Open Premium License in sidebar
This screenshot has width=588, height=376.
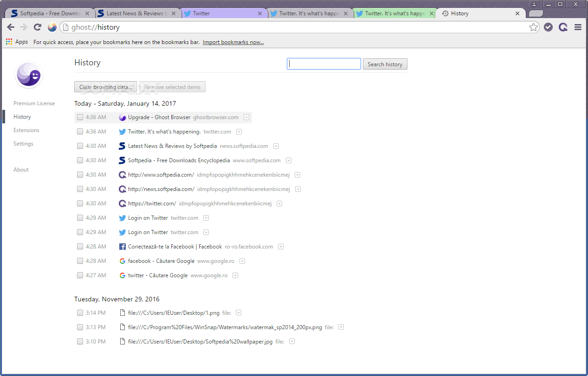pos(34,103)
